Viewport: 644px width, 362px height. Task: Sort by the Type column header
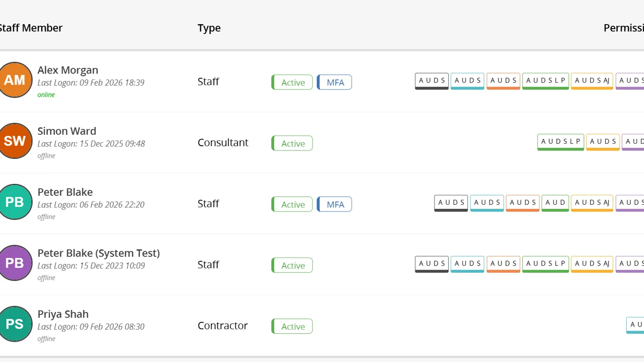209,28
